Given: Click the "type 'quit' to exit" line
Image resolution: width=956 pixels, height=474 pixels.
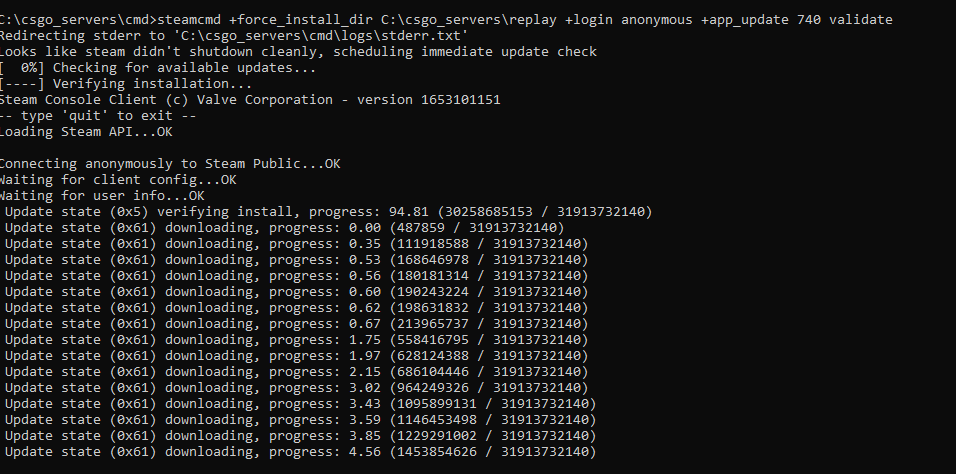Looking at the screenshot, I should [98, 116].
